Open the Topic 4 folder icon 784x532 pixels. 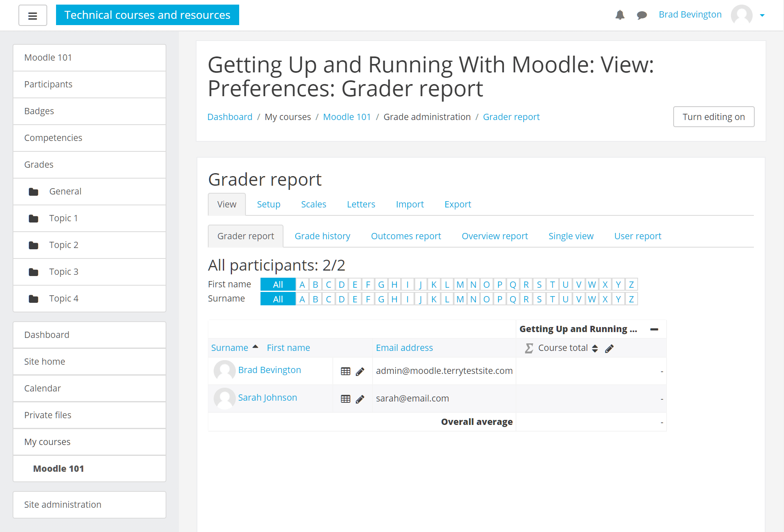33,299
